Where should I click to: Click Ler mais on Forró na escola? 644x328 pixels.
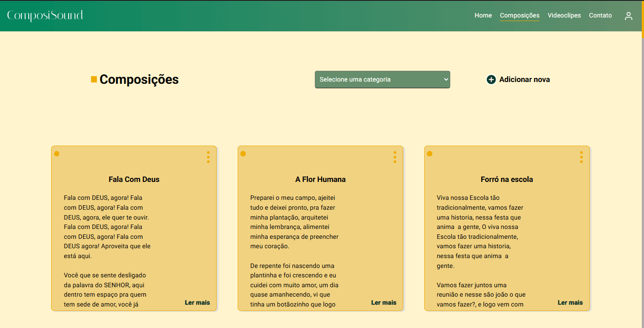point(570,302)
